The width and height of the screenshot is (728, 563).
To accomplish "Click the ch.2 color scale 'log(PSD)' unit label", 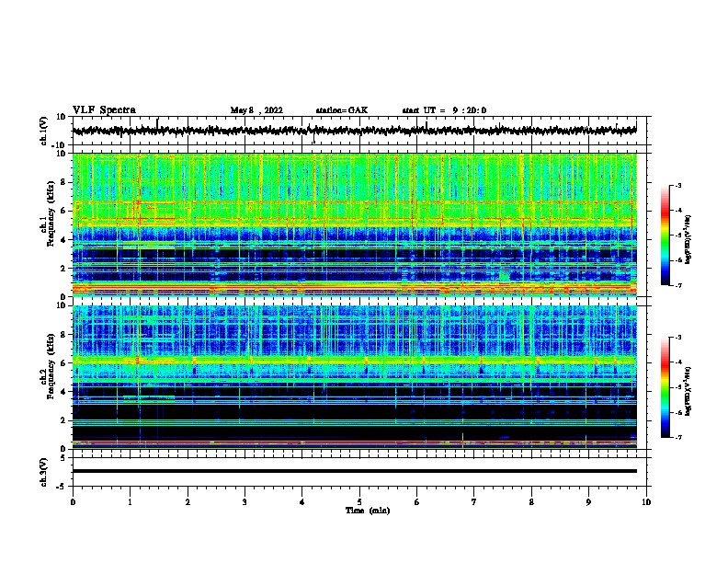I will click(688, 391).
